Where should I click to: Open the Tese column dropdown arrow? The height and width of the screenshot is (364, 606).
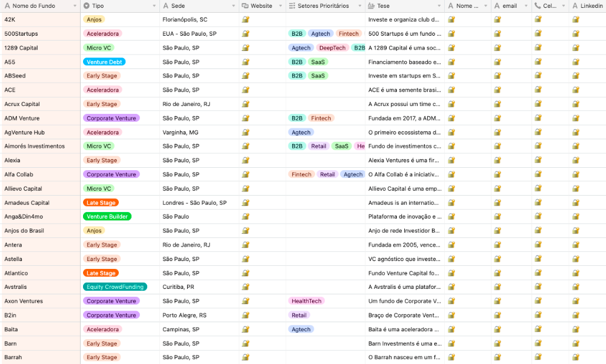(439, 6)
